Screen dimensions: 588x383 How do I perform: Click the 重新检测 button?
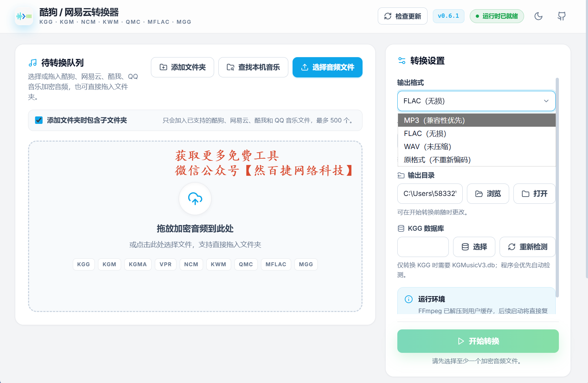click(527, 247)
